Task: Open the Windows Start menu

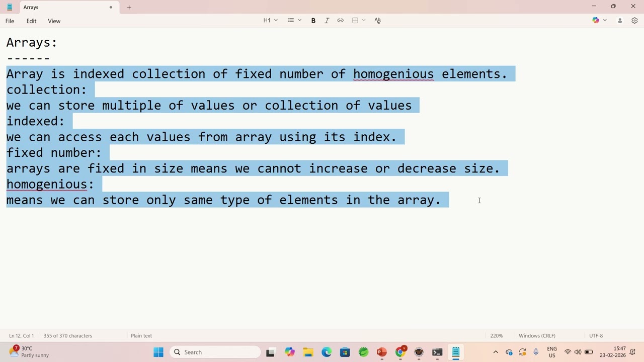Action: 158,352
